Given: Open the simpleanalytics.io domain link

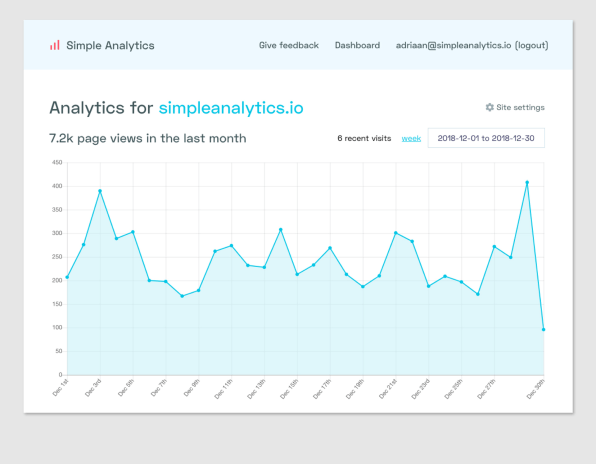Looking at the screenshot, I should click(x=231, y=108).
